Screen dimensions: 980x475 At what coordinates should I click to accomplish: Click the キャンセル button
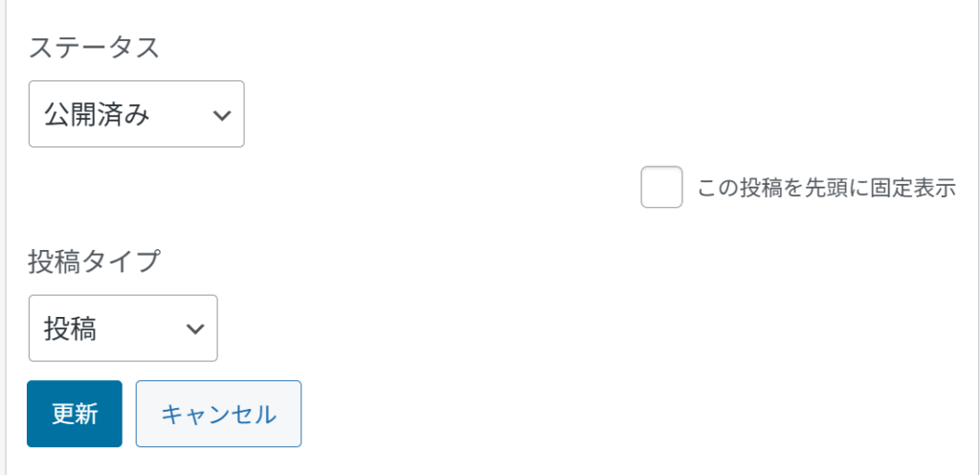pyautogui.click(x=218, y=414)
